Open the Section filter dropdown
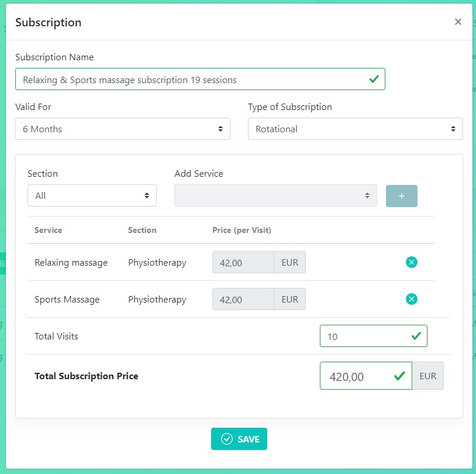Screen dimensions: 476x474 pyautogui.click(x=92, y=195)
